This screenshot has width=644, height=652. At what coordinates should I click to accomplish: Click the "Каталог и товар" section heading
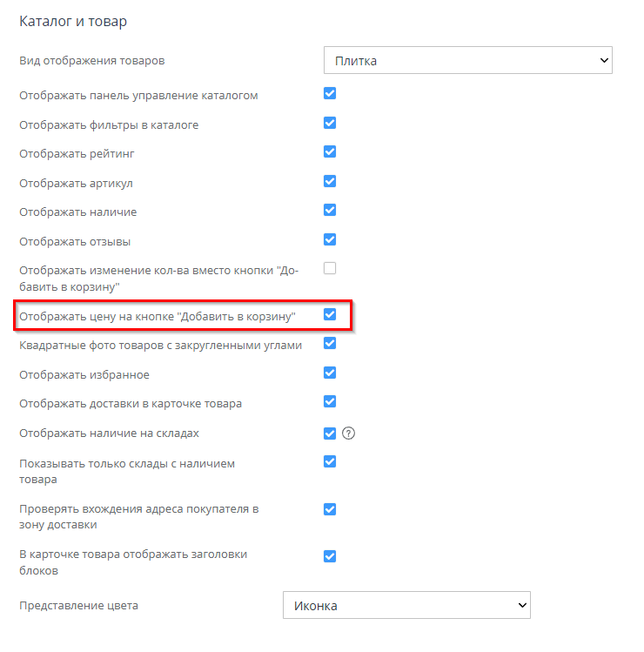[73, 20]
